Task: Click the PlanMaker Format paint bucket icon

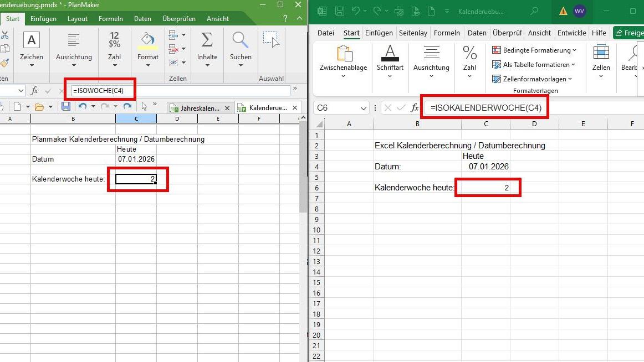Action: point(148,41)
